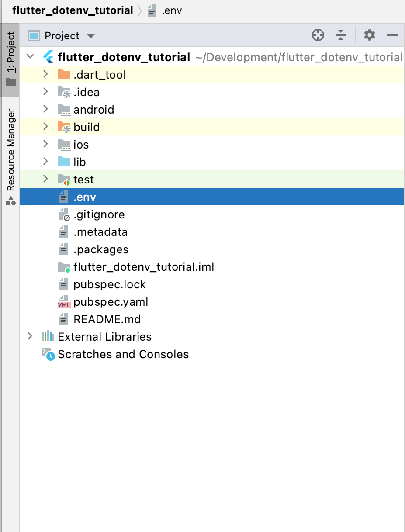
Task: Click the file icon in the .env breadcrumb
Action: [x=152, y=11]
